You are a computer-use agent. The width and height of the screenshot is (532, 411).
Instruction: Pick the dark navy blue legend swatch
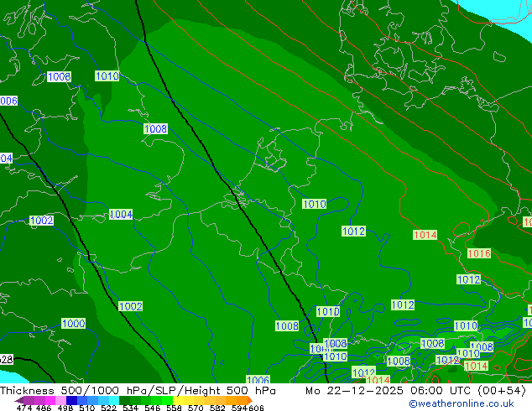(71, 400)
